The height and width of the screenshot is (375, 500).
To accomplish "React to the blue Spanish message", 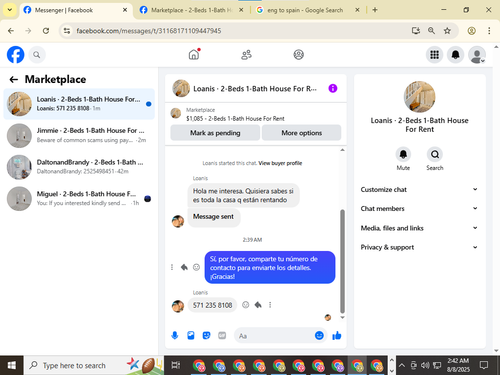I will [x=196, y=267].
